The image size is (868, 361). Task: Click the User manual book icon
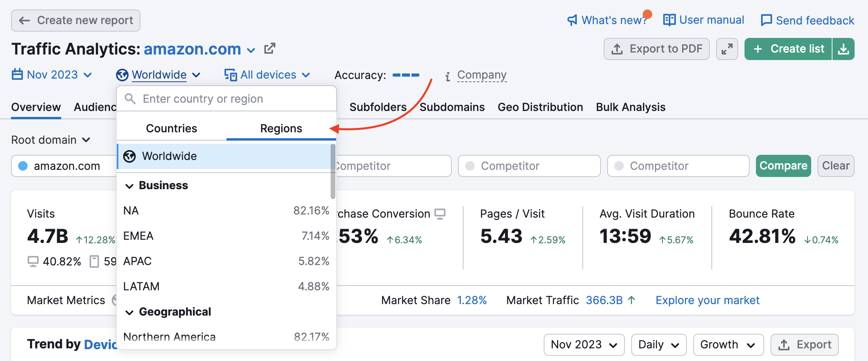[669, 20]
